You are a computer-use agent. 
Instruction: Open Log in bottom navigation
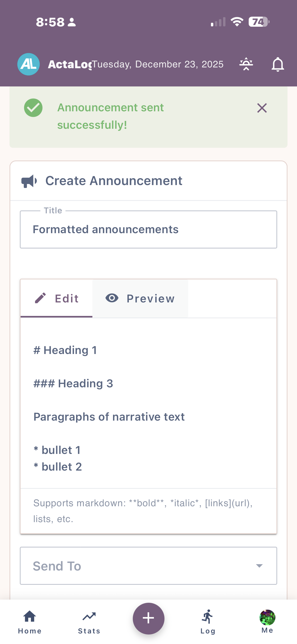pos(208,622)
